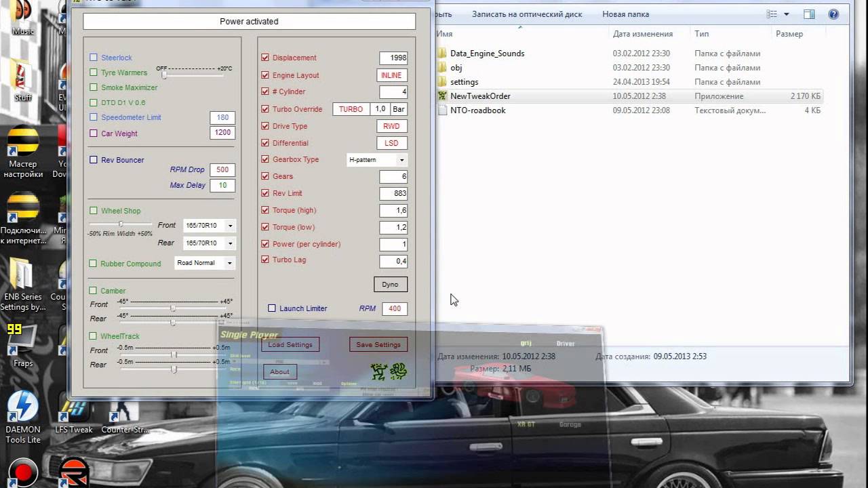Open the Подключение к интернету shortcut

(22, 218)
